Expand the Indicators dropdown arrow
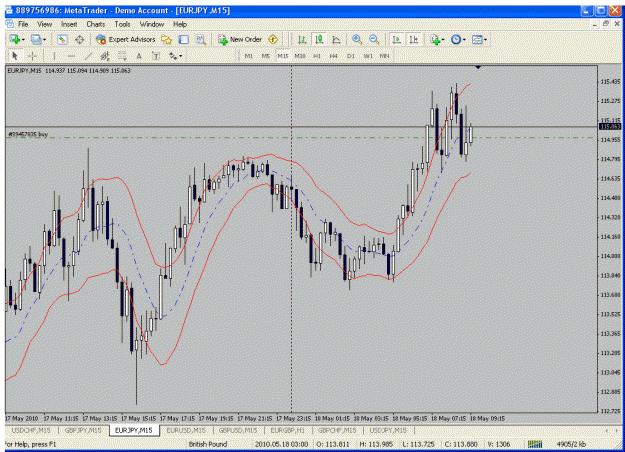The height and width of the screenshot is (452, 625). point(443,40)
